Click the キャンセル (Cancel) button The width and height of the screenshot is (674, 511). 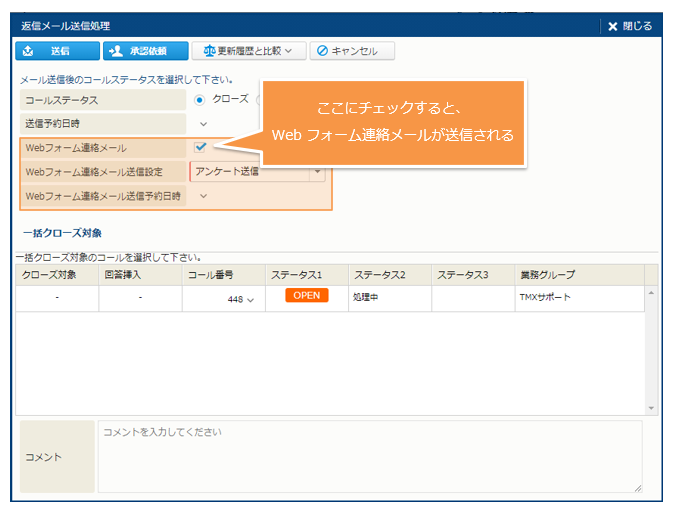click(351, 51)
